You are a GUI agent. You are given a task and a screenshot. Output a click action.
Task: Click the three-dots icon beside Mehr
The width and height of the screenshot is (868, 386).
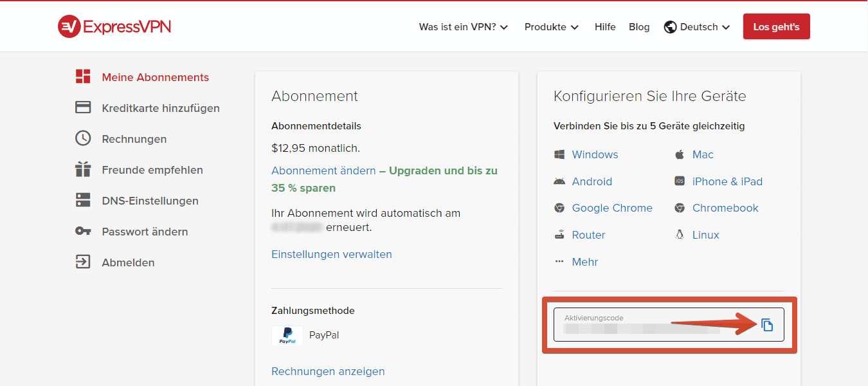(x=559, y=262)
